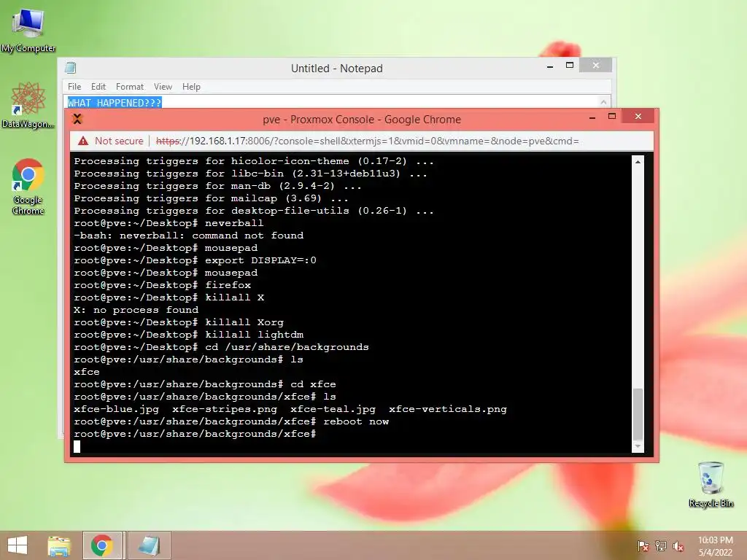Viewport: 747px width, 560px height.
Task: Click the mailcap (3.69) triggers line
Action: tap(211, 198)
